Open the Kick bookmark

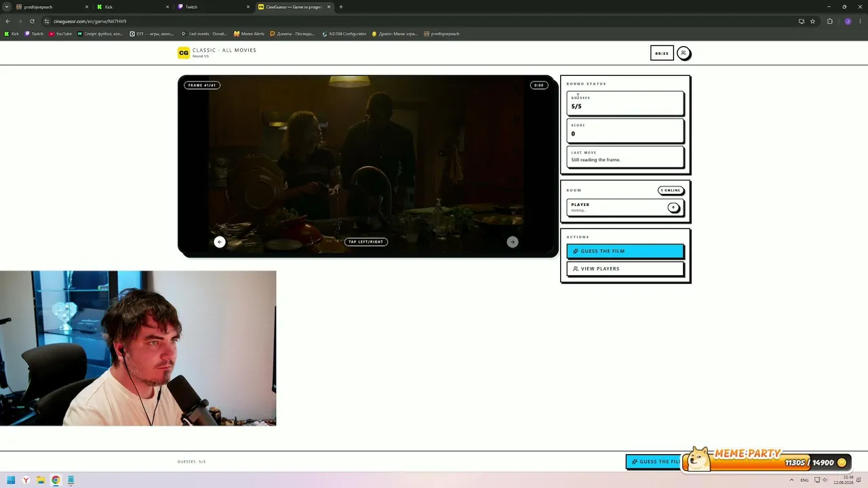[x=12, y=34]
